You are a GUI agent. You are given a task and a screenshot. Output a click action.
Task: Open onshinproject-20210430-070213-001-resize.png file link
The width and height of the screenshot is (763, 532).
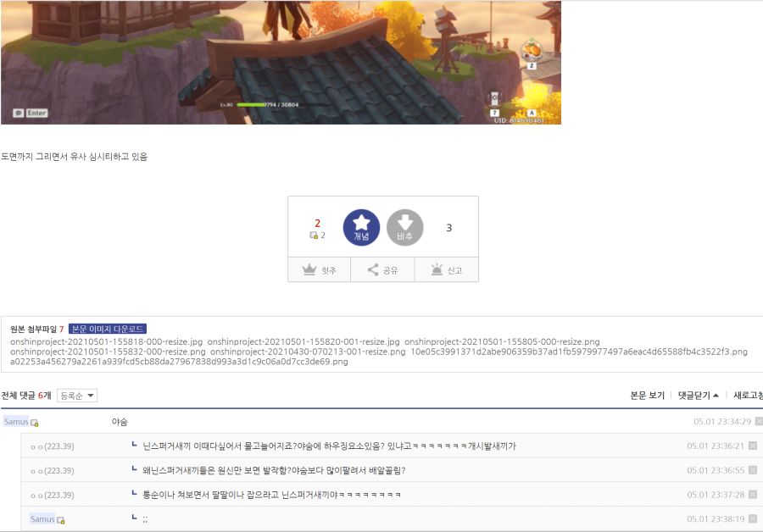tap(308, 351)
